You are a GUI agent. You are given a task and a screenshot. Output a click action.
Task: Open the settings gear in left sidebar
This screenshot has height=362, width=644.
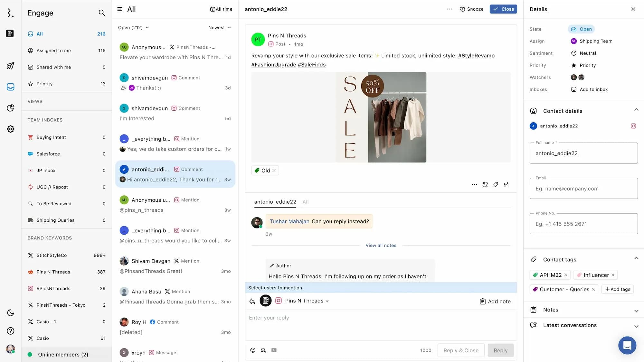coord(10,129)
